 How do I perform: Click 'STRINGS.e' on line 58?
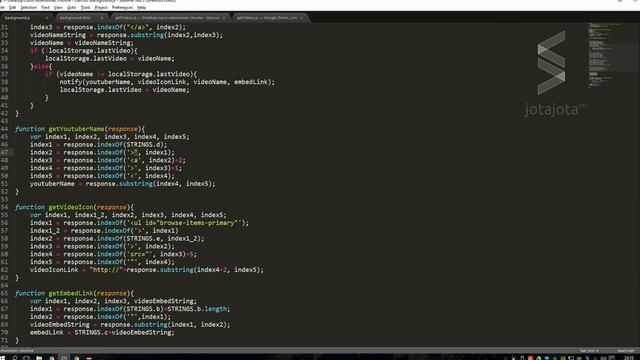[x=143, y=239]
